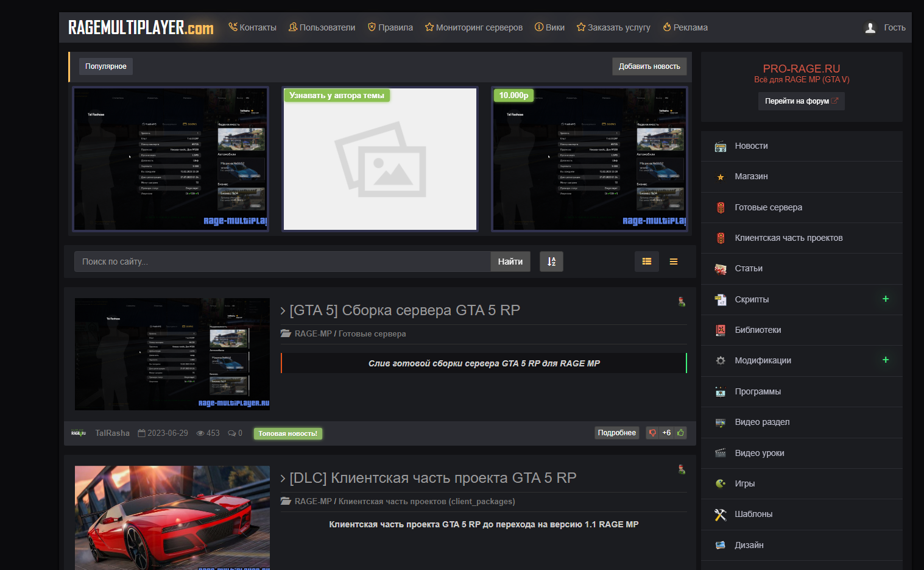Switch to the detailed list view icon
Image resolution: width=924 pixels, height=570 pixels.
(647, 262)
